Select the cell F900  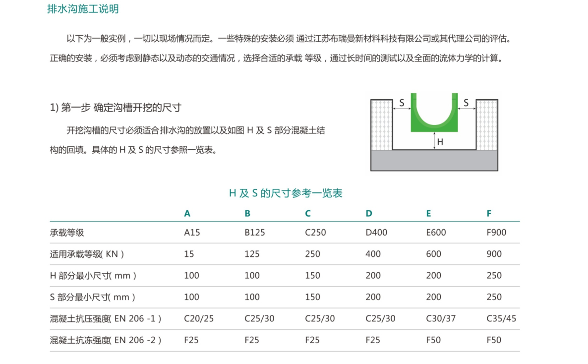(x=496, y=233)
